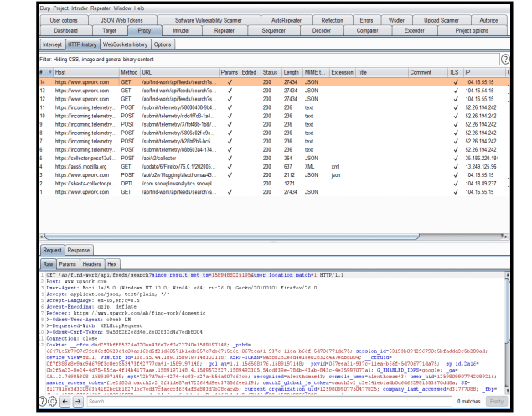This screenshot has height=416, width=532.
Task: Select request 1 upwork GET row
Action: click(x=274, y=192)
